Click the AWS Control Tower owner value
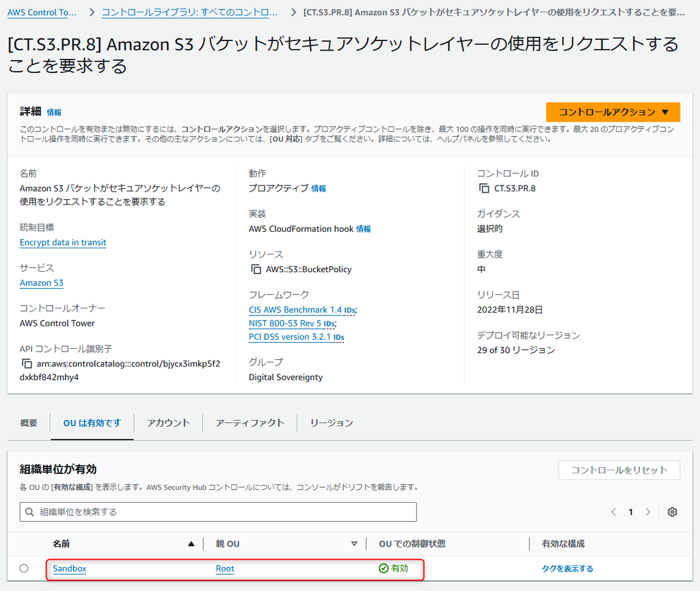 (x=57, y=323)
